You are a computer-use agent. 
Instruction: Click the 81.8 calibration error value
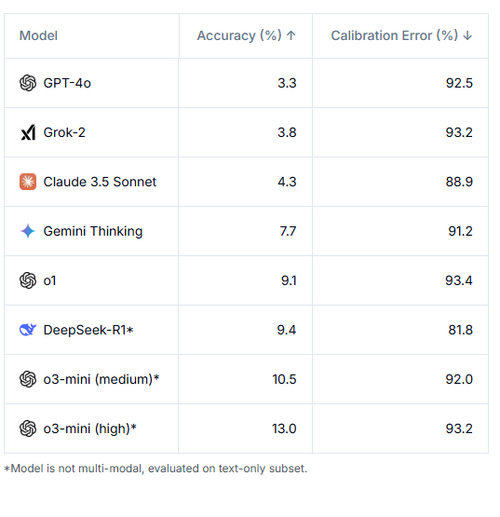(x=460, y=330)
